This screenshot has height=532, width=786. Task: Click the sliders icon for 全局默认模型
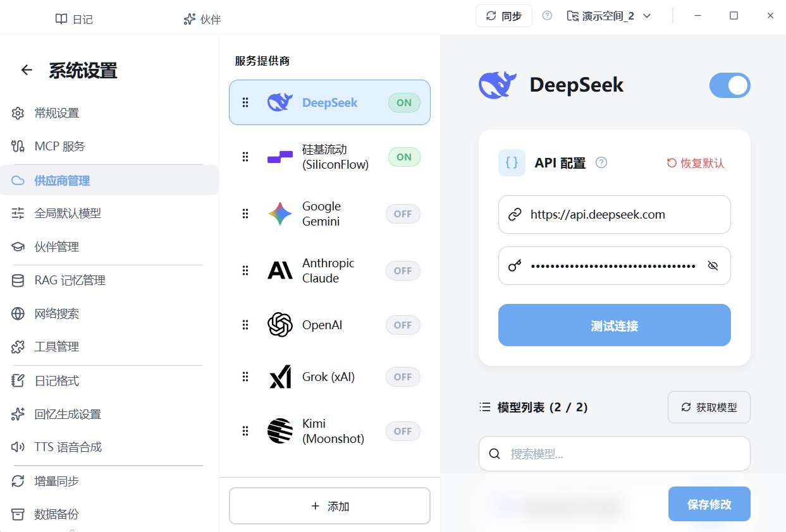pos(18,214)
